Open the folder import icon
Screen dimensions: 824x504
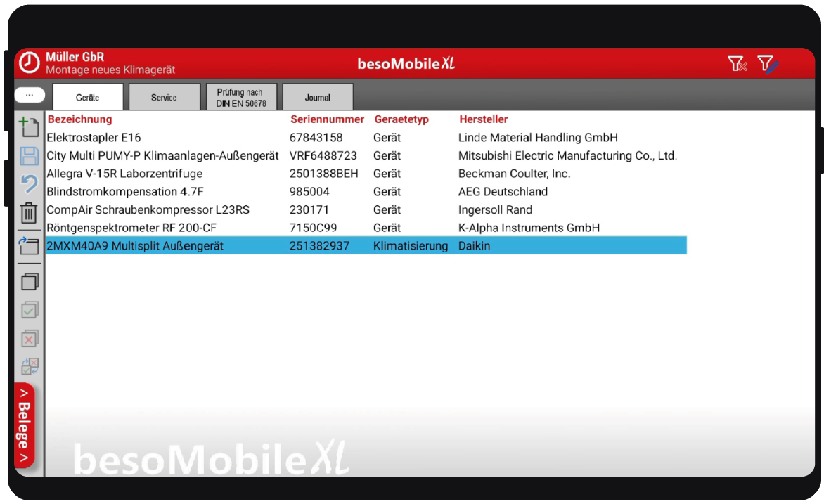point(29,246)
